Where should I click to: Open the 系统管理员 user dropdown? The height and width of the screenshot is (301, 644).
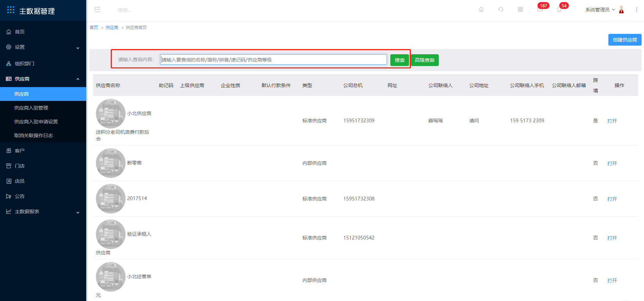pos(600,10)
